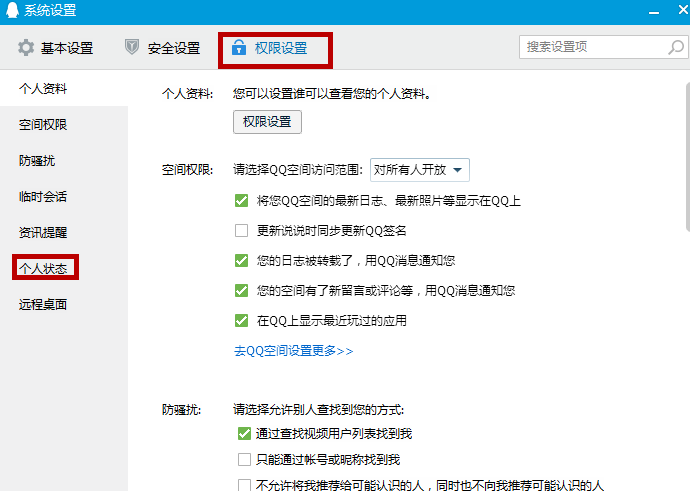Click the 权限设置 button under 个人资料
The image size is (690, 491).
[x=267, y=122]
